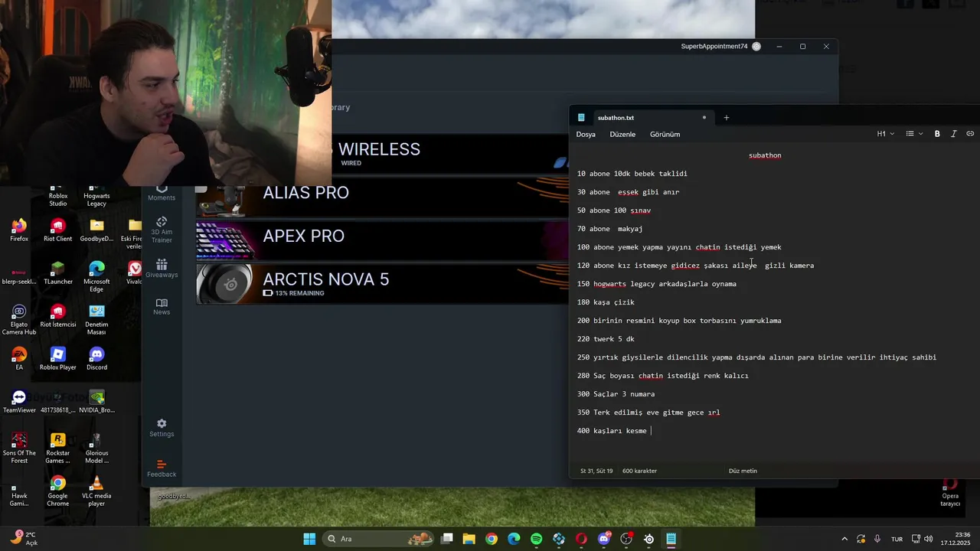Click the 'subathon' heading in Notepad

tap(765, 155)
